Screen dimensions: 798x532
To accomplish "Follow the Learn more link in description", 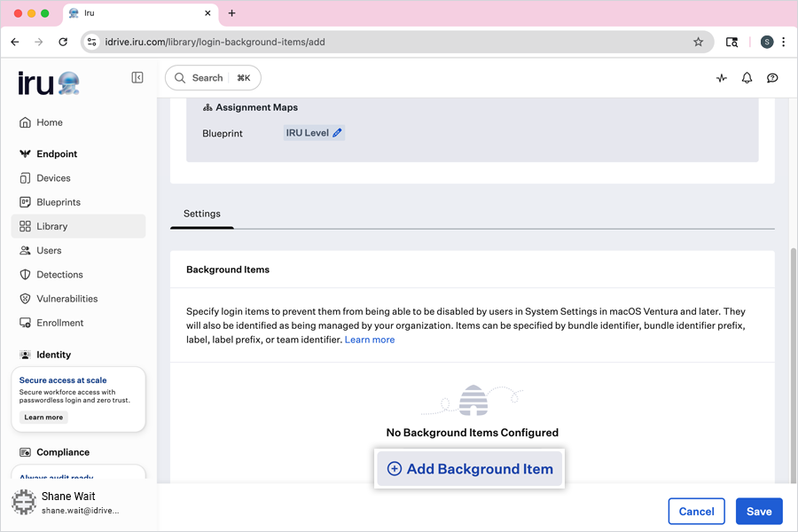I will tap(370, 340).
